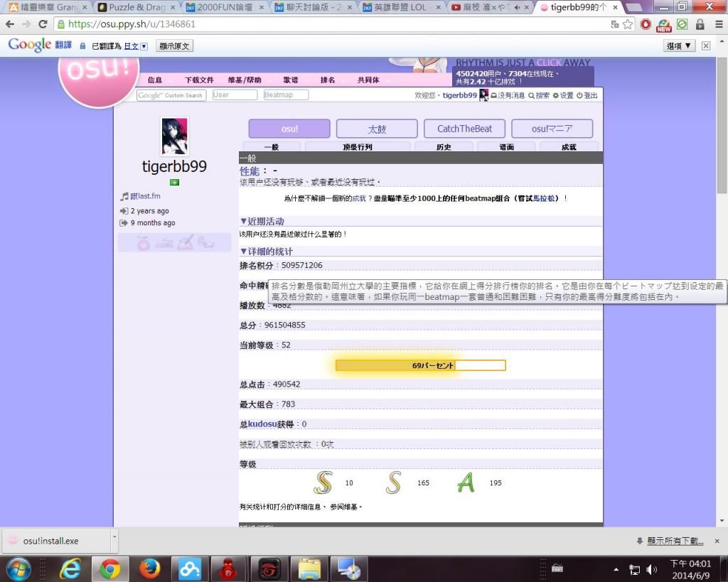Select the CatchTheBeat mode tab
728x582 pixels.
(464, 129)
